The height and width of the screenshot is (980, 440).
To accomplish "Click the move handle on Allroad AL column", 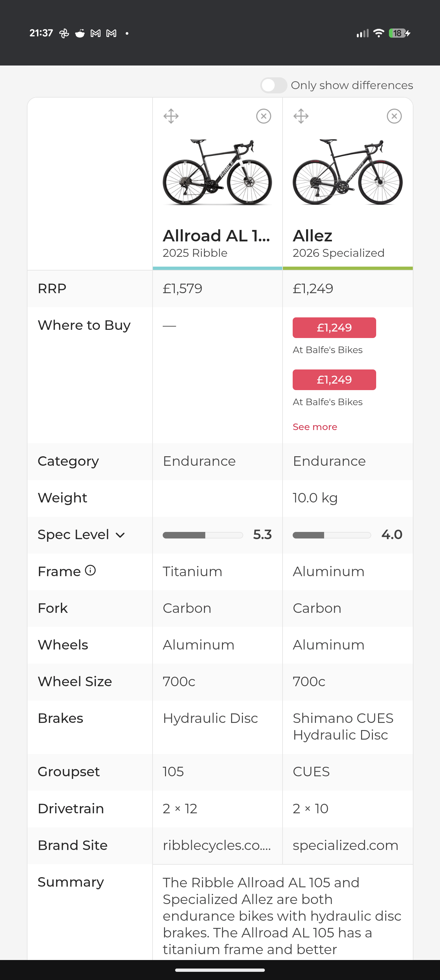I will (x=171, y=116).
